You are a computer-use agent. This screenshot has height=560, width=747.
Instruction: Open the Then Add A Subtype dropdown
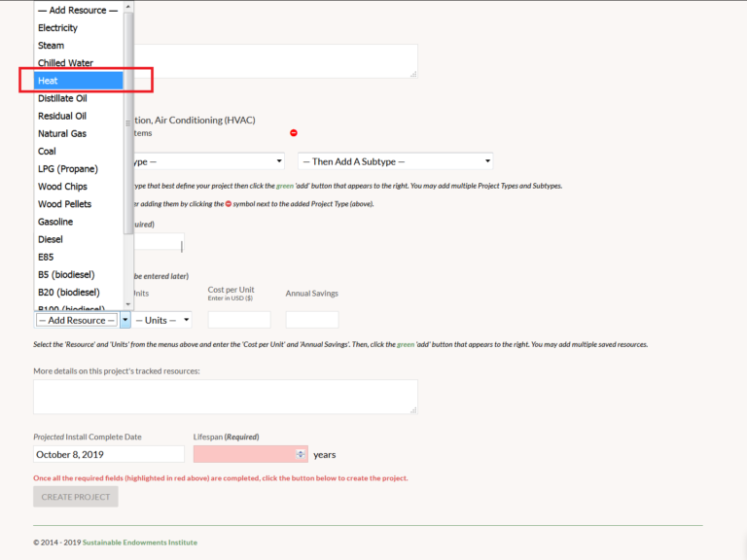click(x=395, y=161)
